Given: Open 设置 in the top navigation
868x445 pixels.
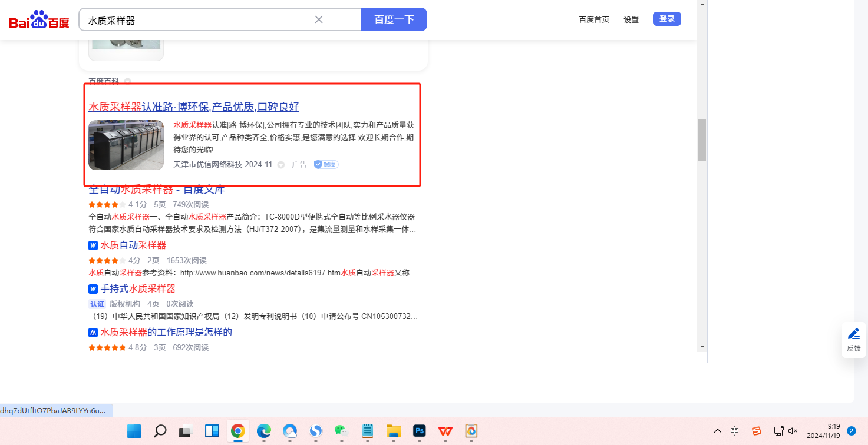Looking at the screenshot, I should point(631,19).
